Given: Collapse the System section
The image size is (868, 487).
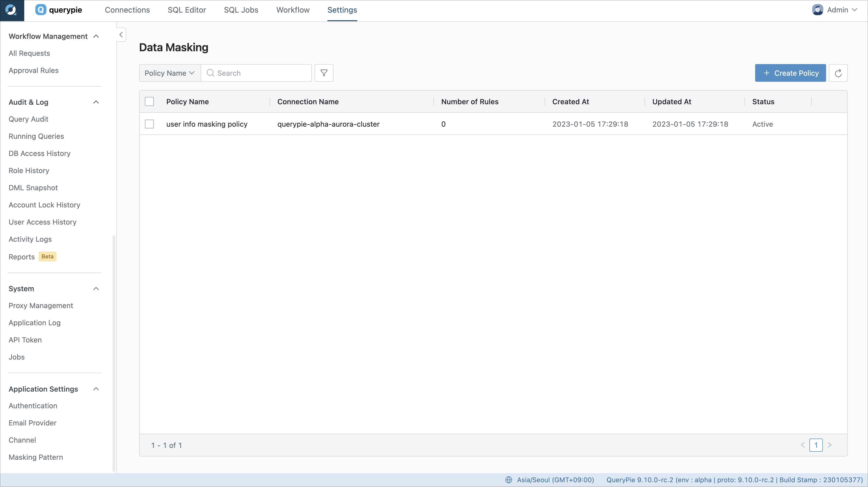Looking at the screenshot, I should [x=96, y=289].
